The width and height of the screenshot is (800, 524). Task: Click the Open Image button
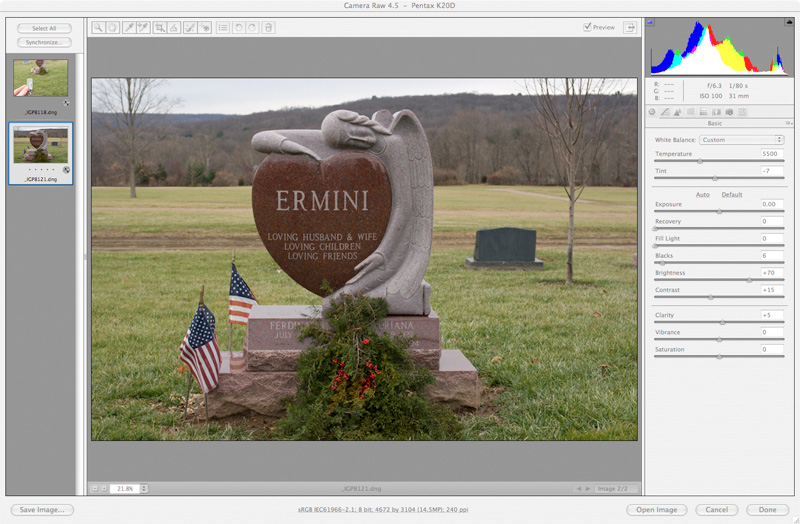point(657,510)
